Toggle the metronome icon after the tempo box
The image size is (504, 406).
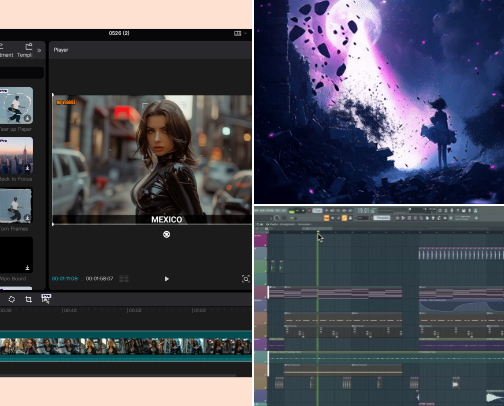point(327,211)
